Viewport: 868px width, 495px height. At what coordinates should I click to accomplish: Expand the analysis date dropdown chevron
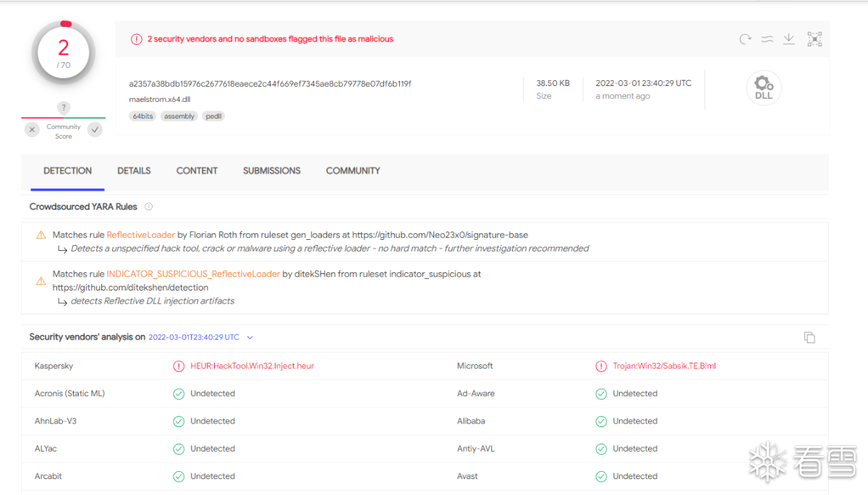coord(250,337)
